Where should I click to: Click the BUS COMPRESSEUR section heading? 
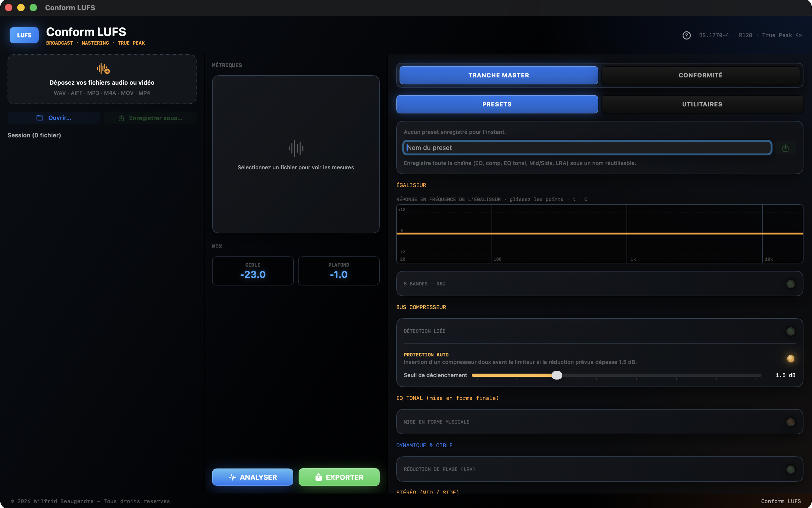[421, 307]
